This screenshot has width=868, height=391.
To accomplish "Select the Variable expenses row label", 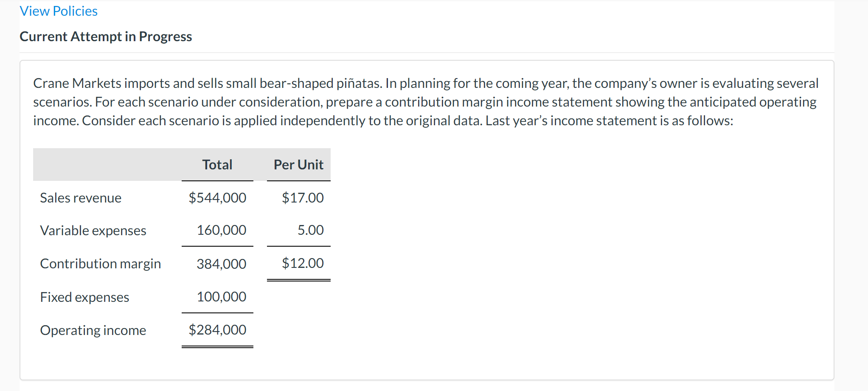I will coord(93,231).
